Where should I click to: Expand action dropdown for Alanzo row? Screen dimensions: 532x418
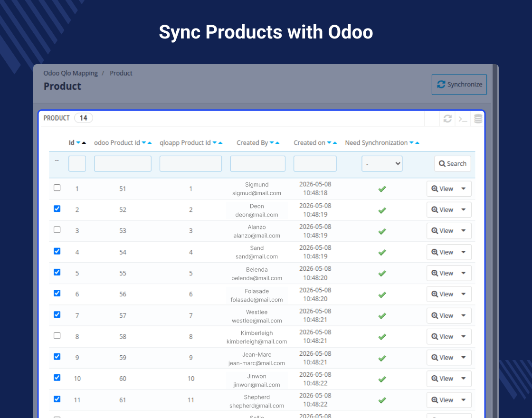(x=464, y=231)
